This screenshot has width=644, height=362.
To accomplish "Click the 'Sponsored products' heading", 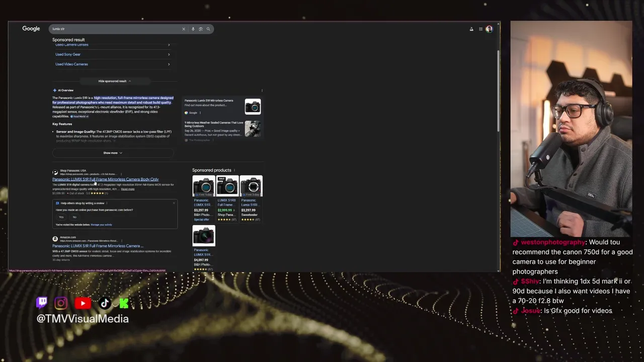I will pos(212,170).
